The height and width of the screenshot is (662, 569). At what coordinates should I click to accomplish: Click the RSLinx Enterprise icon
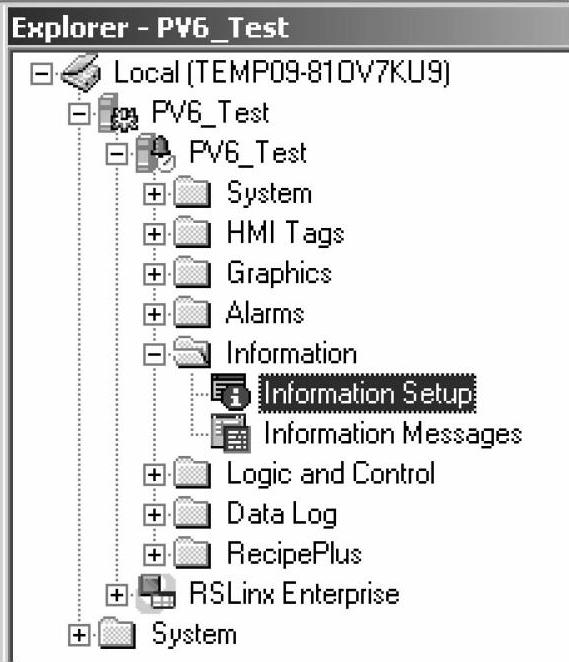coord(157,593)
